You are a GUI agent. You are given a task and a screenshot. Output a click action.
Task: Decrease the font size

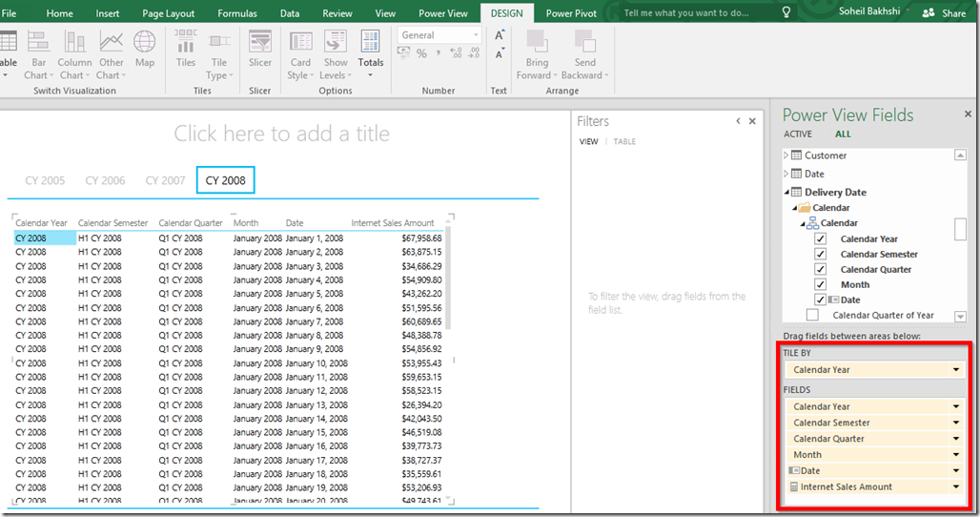point(500,53)
